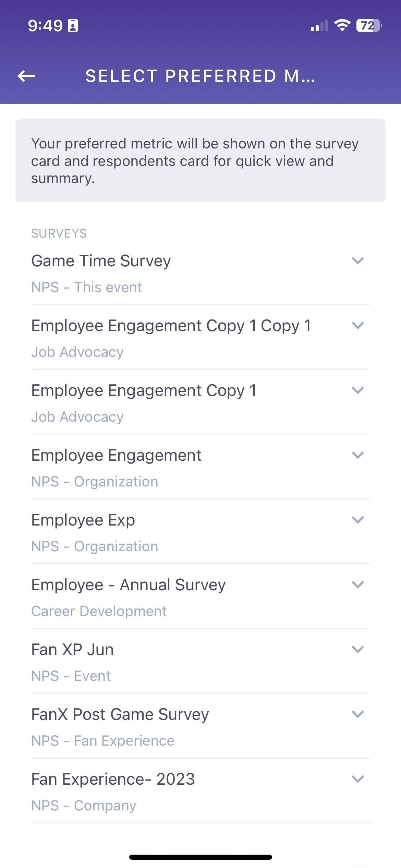Tap the Employee Engagement survey name
Screen dimensions: 401x868
point(116,455)
